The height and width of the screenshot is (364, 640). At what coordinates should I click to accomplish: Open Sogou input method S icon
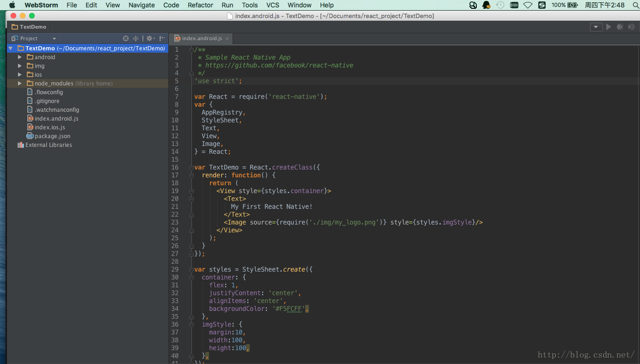pyautogui.click(x=542, y=5)
